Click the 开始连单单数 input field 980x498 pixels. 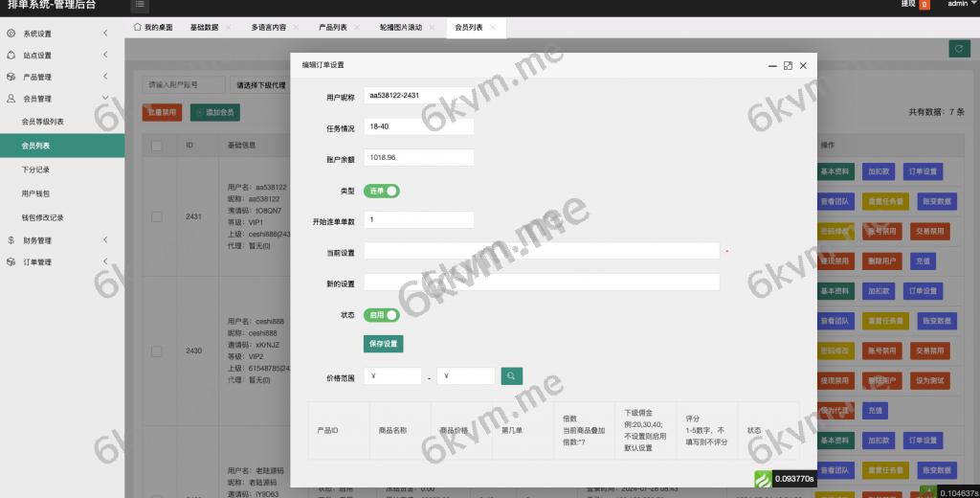click(x=419, y=220)
